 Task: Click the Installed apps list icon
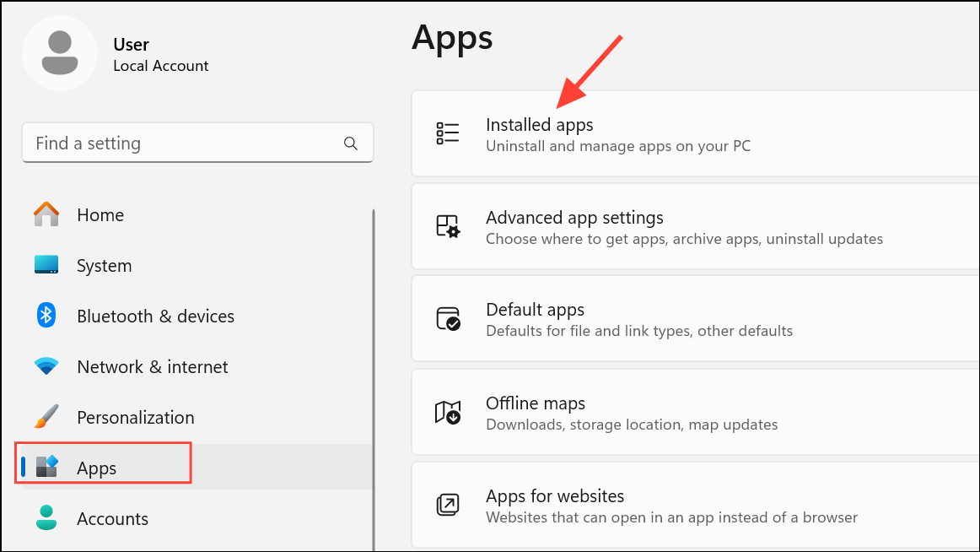click(x=448, y=133)
